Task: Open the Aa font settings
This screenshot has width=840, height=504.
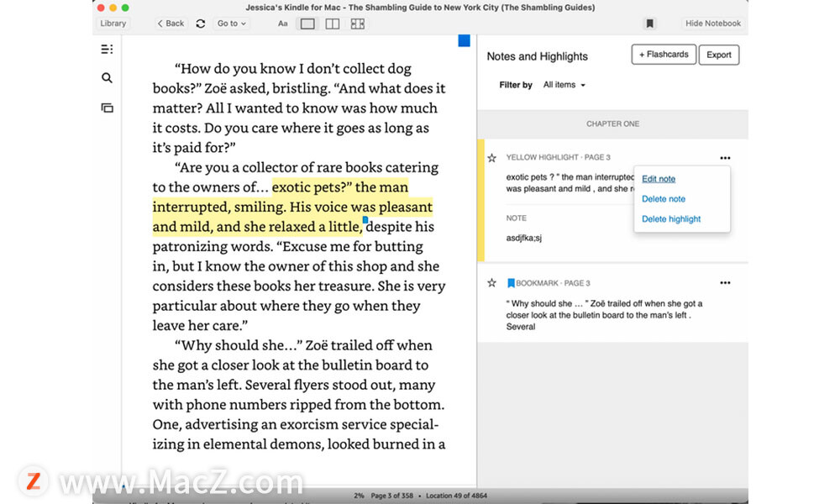Action: 283,24
